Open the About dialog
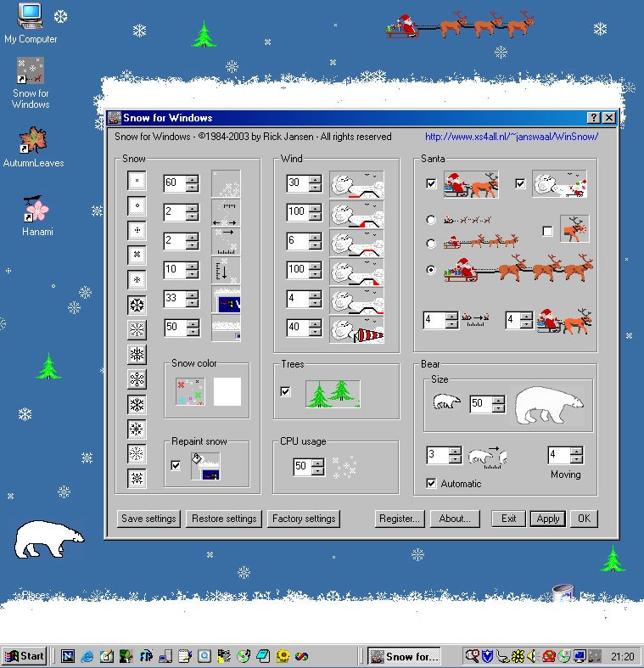The width and height of the screenshot is (644, 668). click(x=455, y=519)
